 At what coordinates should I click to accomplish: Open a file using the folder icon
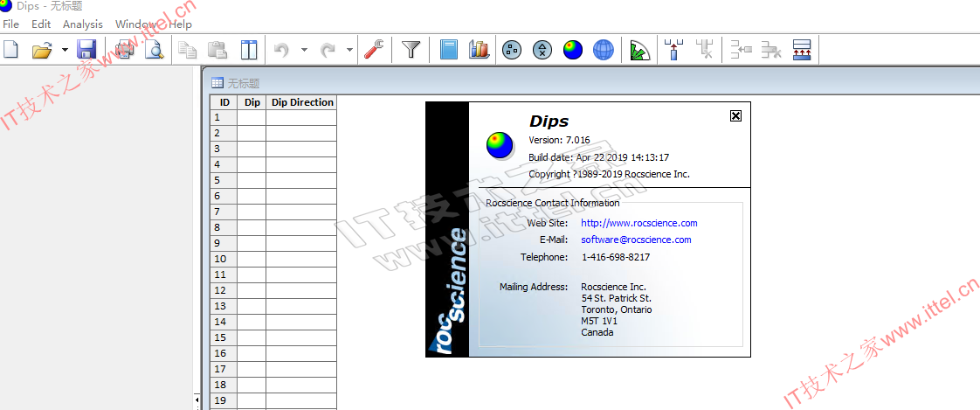click(x=42, y=50)
